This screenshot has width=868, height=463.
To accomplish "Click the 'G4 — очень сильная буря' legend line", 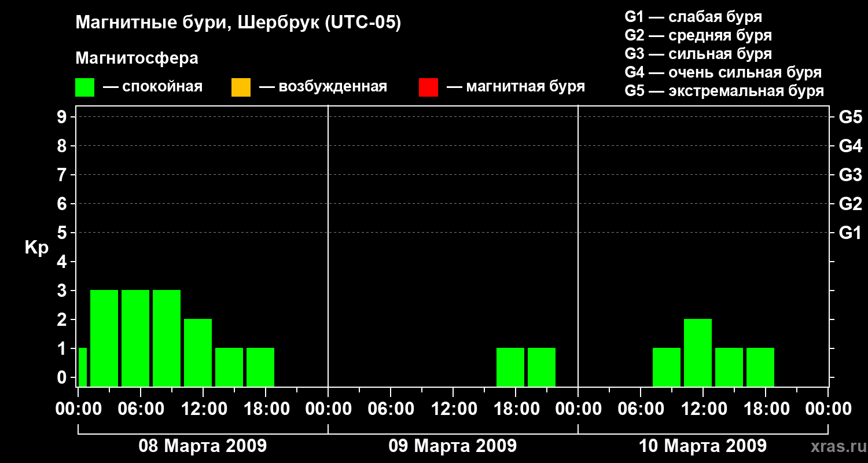I will [723, 72].
